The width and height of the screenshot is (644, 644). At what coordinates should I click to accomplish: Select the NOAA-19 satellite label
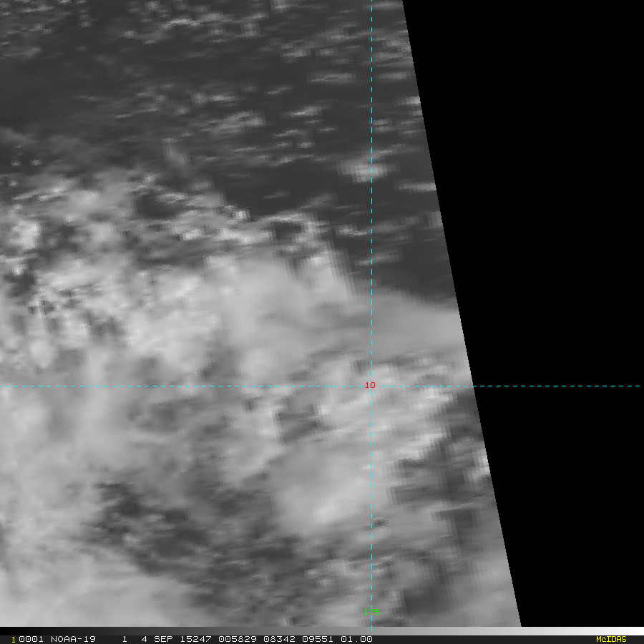(x=73, y=639)
